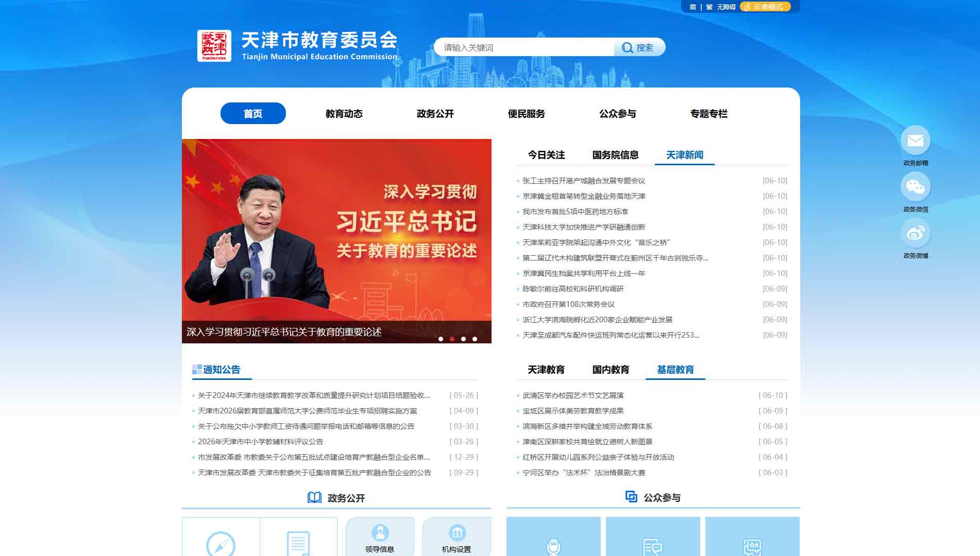Enable 无障碍 accessibility mode
This screenshot has height=556, width=980.
[726, 7]
